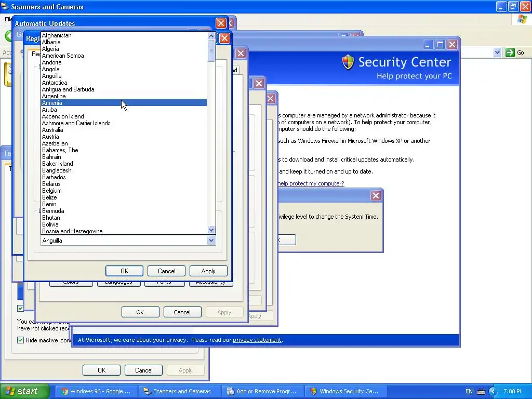Click the Go button in address bar

coord(515,52)
